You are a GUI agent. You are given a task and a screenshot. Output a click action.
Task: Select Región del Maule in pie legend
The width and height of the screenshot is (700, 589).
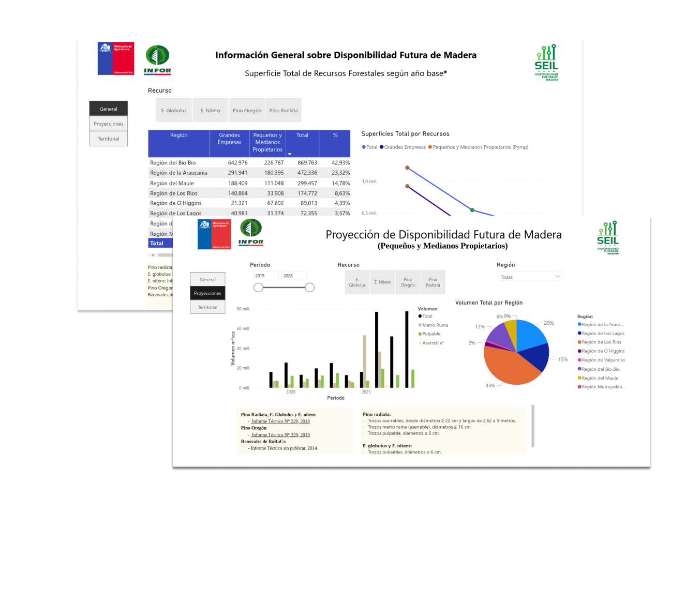[x=598, y=378]
